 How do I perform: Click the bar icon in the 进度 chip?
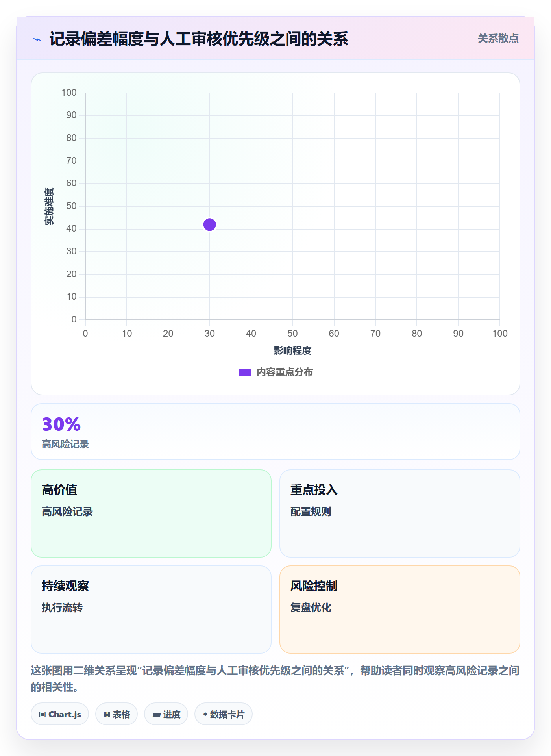156,715
